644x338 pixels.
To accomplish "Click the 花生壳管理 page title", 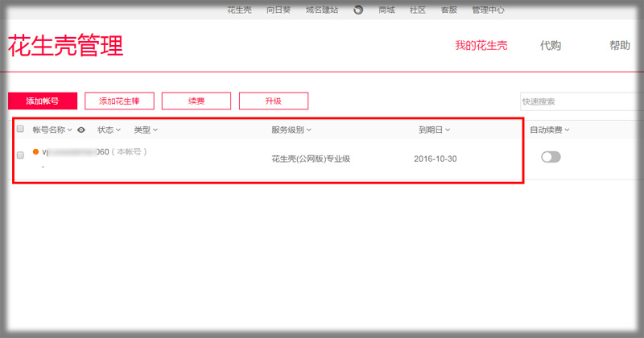I will coord(66,45).
